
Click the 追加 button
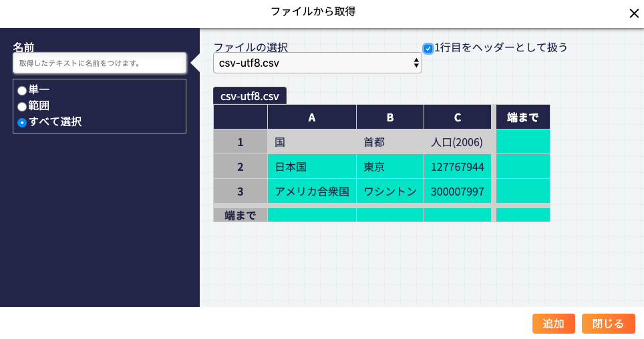coord(554,324)
